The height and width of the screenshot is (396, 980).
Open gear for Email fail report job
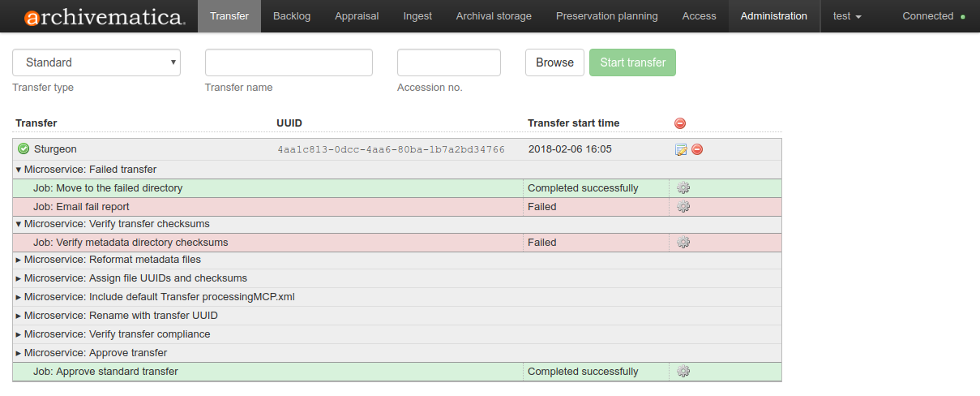pyautogui.click(x=683, y=207)
